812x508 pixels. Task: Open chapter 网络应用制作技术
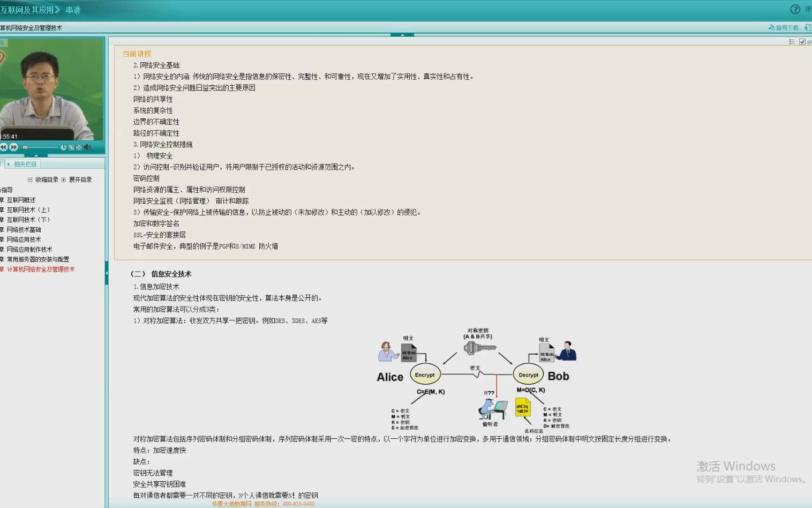tap(29, 249)
